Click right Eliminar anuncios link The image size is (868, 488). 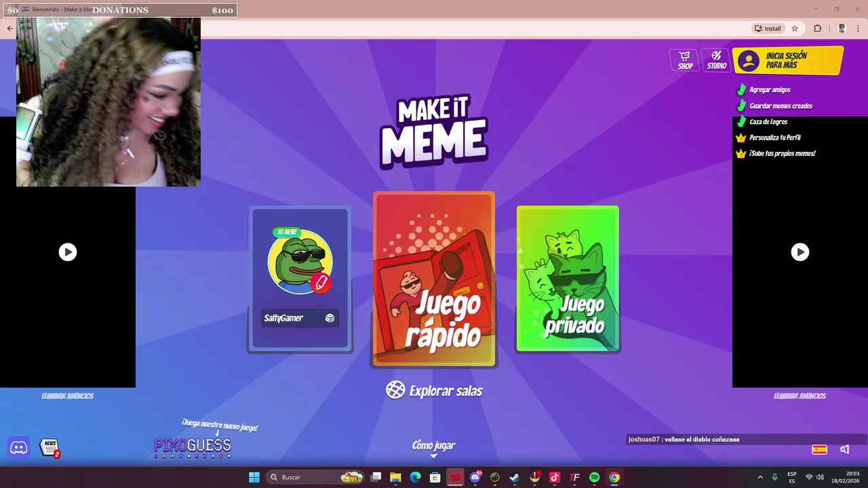pos(800,396)
